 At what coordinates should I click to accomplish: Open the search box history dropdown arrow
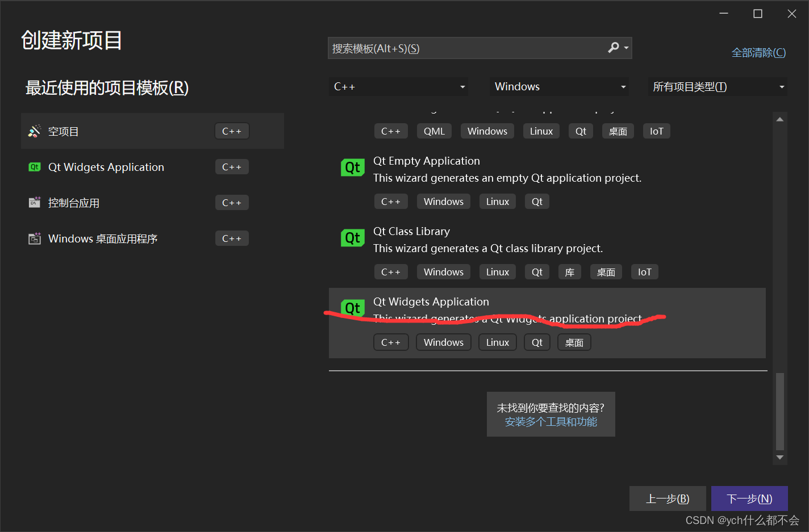coord(627,48)
